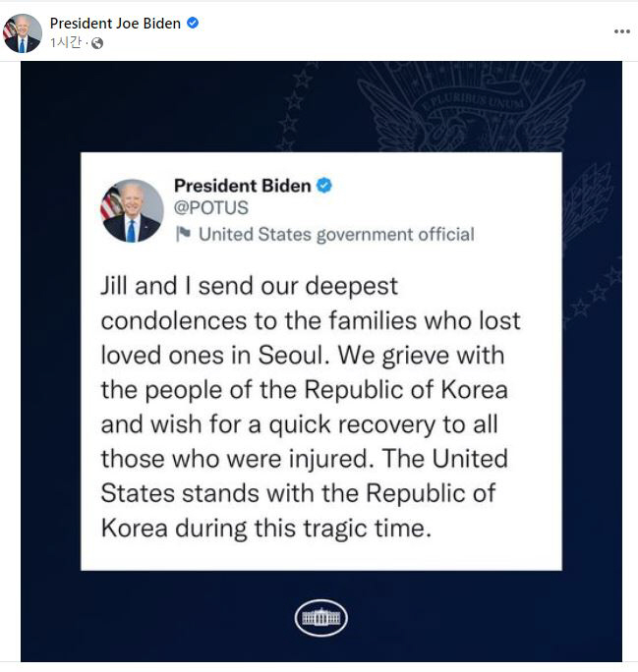Click the verified check next to President Biden
This screenshot has height=672, width=638.
(323, 185)
